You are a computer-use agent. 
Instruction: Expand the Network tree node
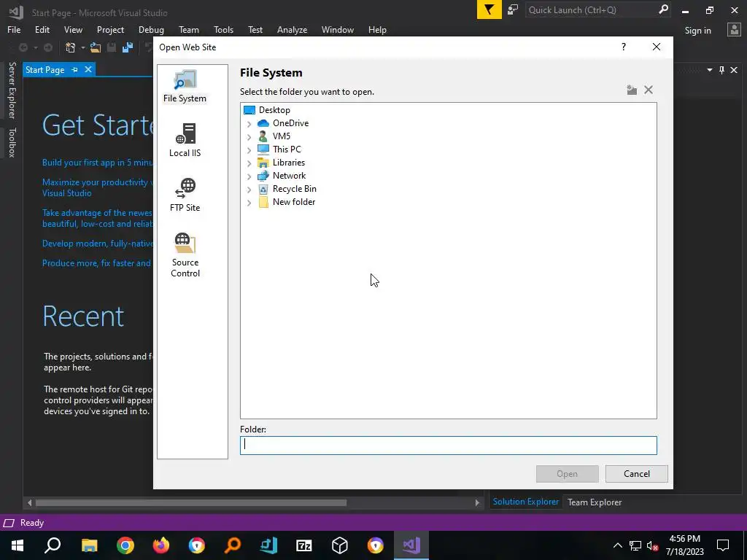(249, 176)
